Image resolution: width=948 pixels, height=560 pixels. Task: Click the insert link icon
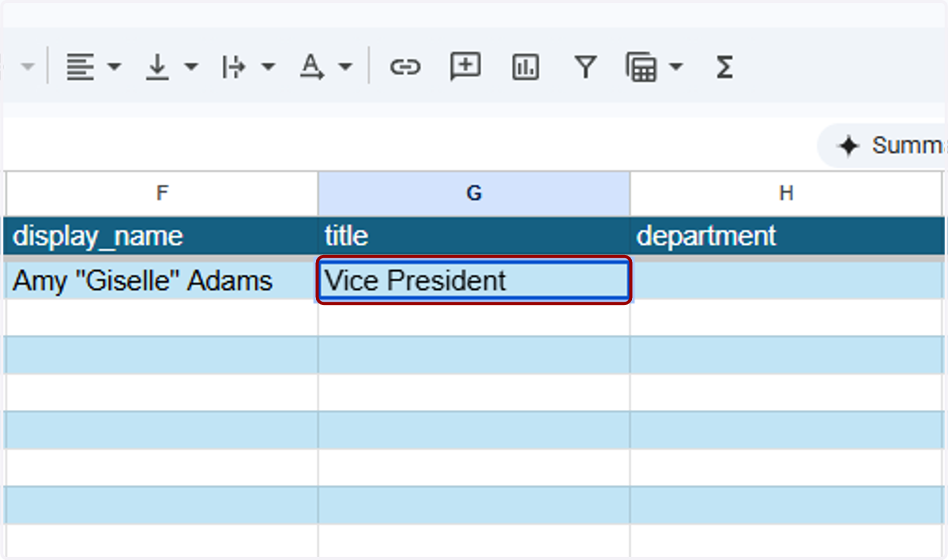pyautogui.click(x=404, y=67)
